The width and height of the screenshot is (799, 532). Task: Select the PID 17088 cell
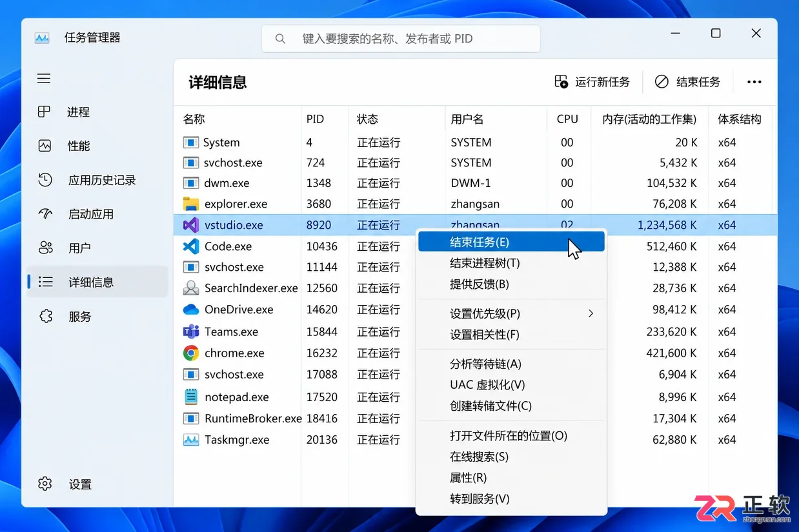point(322,374)
